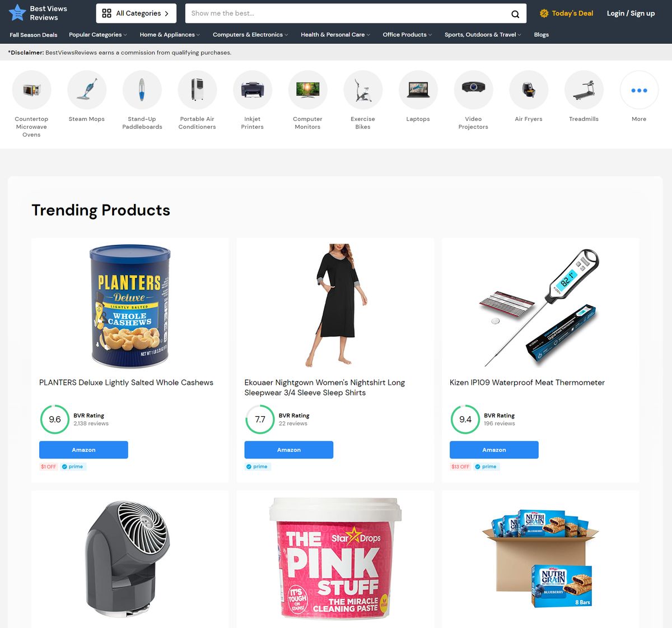The image size is (672, 628).
Task: Open the Fall Season Deals menu item
Action: [34, 35]
